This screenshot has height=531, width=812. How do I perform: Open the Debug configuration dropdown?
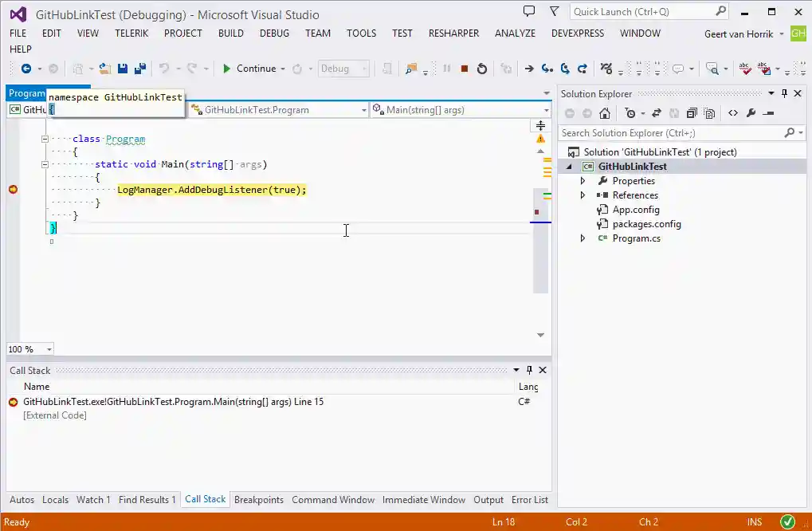343,69
